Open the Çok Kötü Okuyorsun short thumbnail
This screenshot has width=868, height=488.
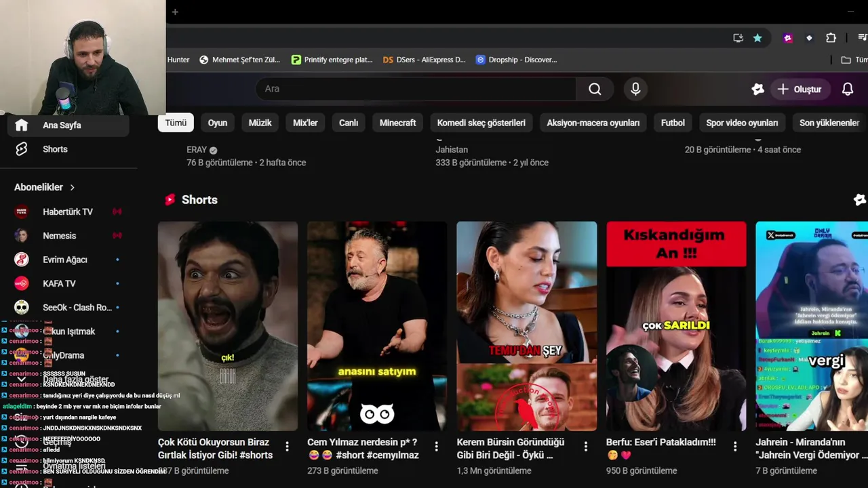point(228,326)
